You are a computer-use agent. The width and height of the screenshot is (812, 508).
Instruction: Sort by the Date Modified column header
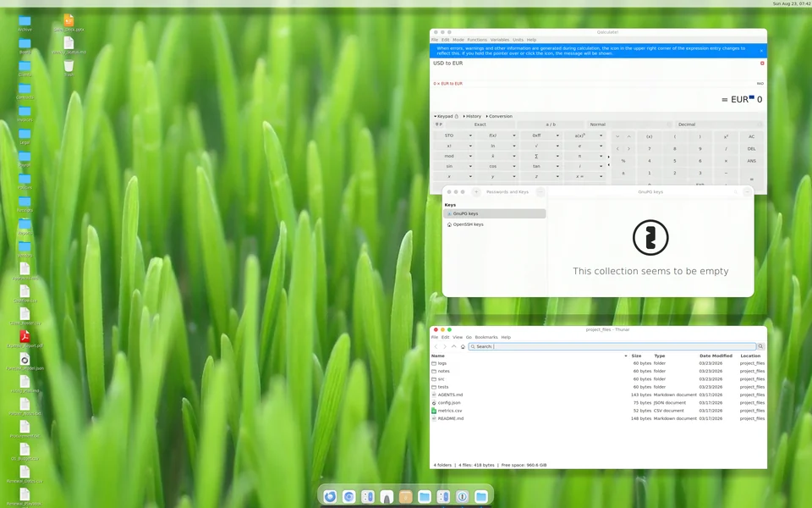716,356
